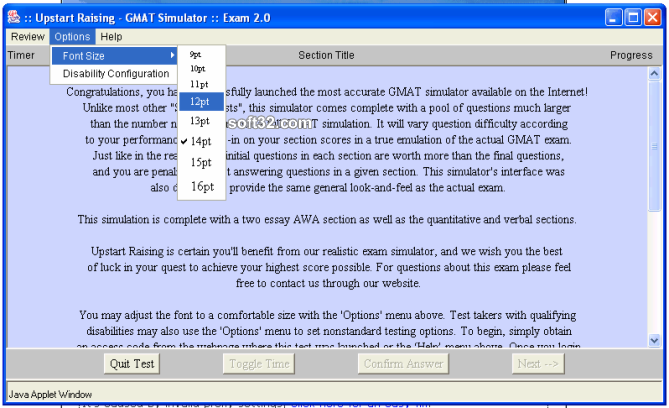The width and height of the screenshot is (669, 408).
Task: Click the Next --> button
Action: (538, 364)
